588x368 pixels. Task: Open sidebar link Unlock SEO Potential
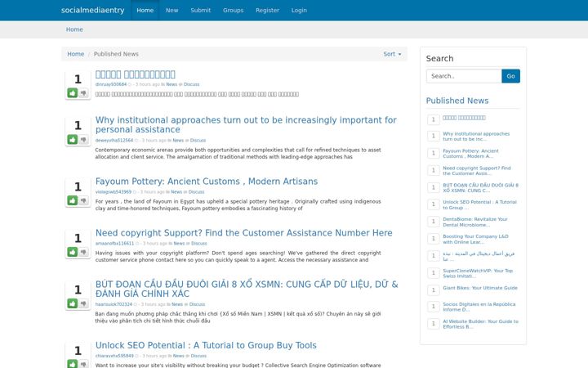click(x=479, y=204)
